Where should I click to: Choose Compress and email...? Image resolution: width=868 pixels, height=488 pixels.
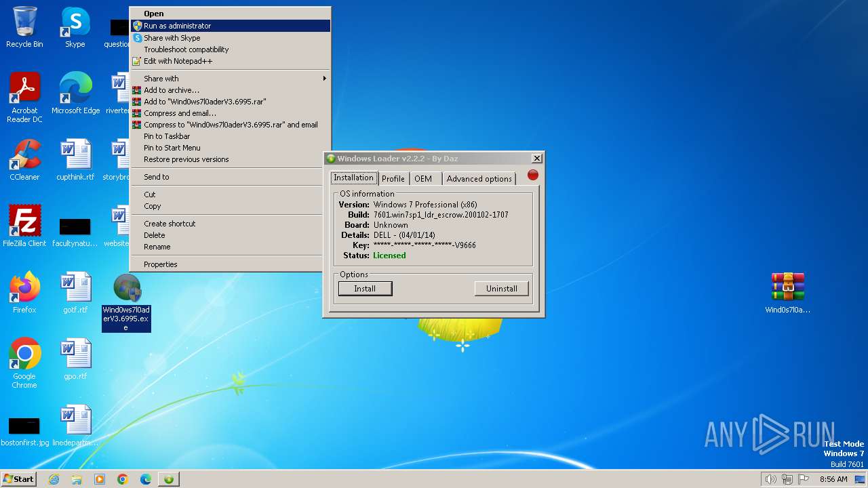[231, 113]
